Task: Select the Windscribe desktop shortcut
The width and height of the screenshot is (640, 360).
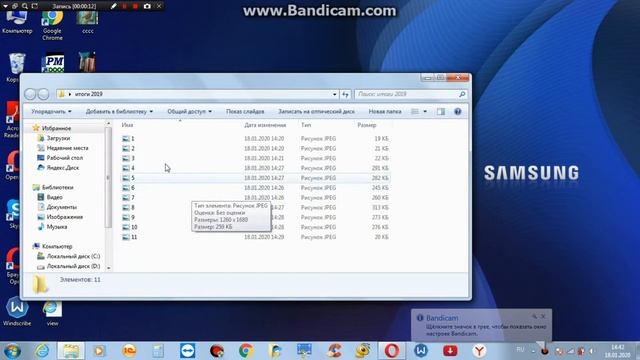Action: click(x=17, y=311)
